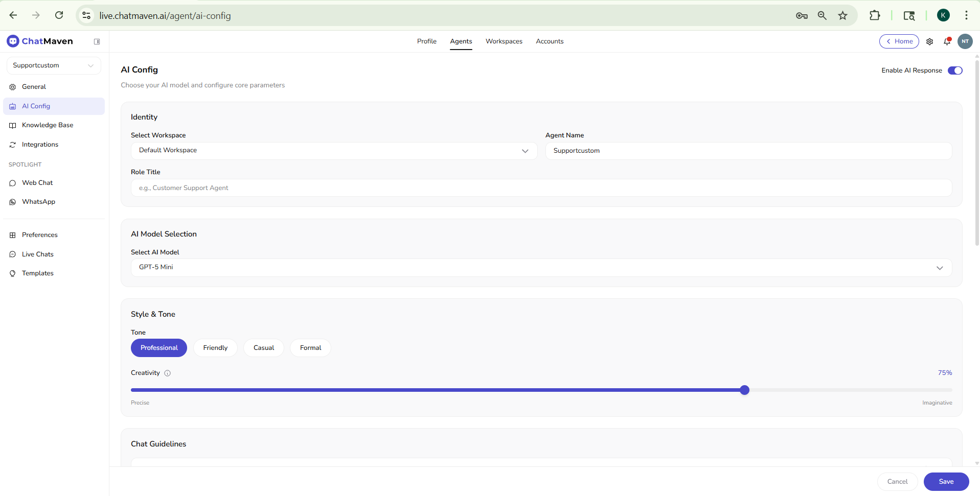Select the Formal tone option
This screenshot has height=496, width=980.
(310, 348)
